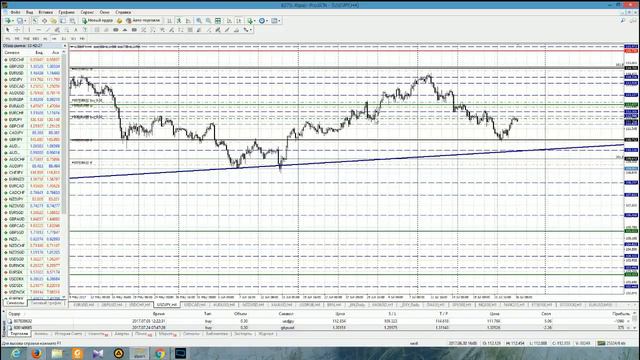Zoom in on the chart
The height and width of the screenshot is (360, 640).
(x=199, y=20)
